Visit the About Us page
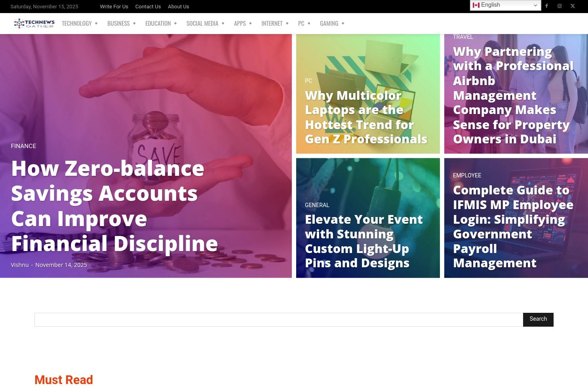The image size is (588, 392). 178,6
